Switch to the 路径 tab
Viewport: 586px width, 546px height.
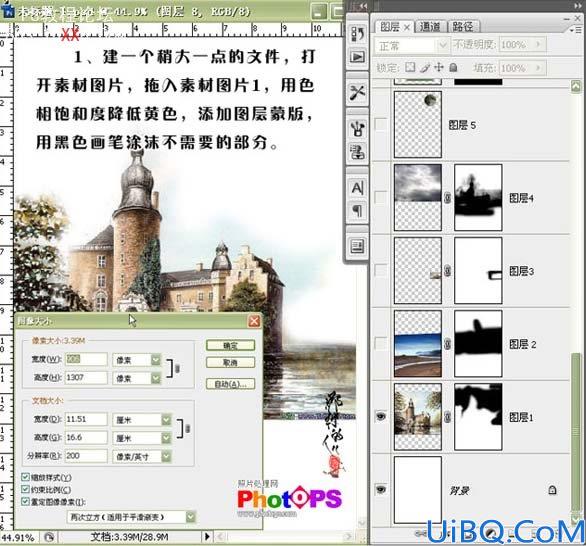(x=463, y=27)
